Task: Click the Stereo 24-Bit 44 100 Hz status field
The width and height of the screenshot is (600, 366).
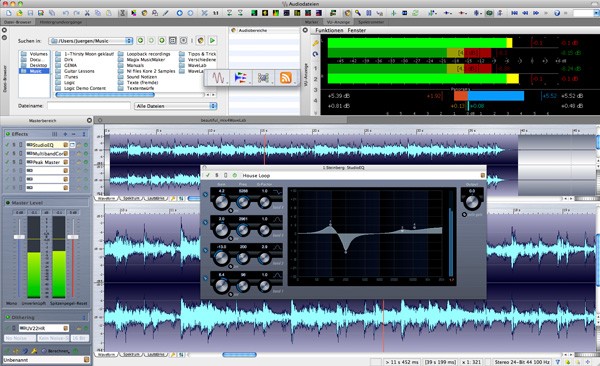Action: 522,362
